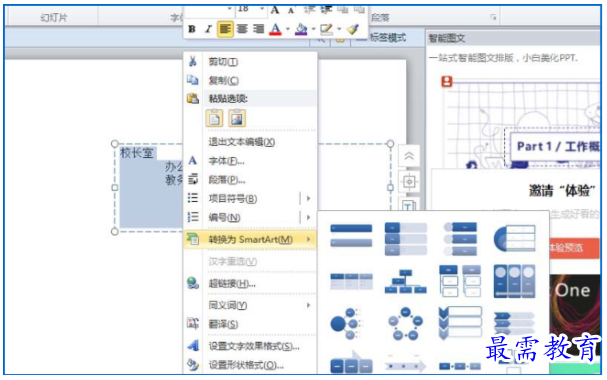Open the font color dropdown arrow

(288, 29)
